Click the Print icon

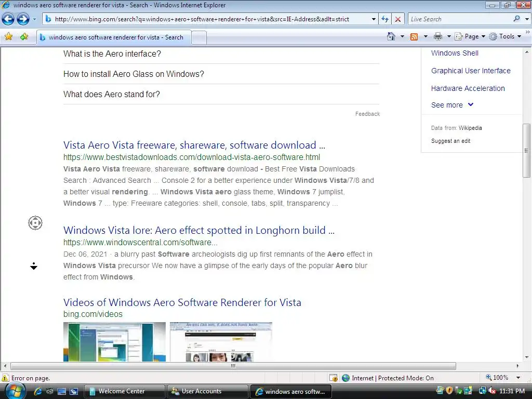coord(438,36)
